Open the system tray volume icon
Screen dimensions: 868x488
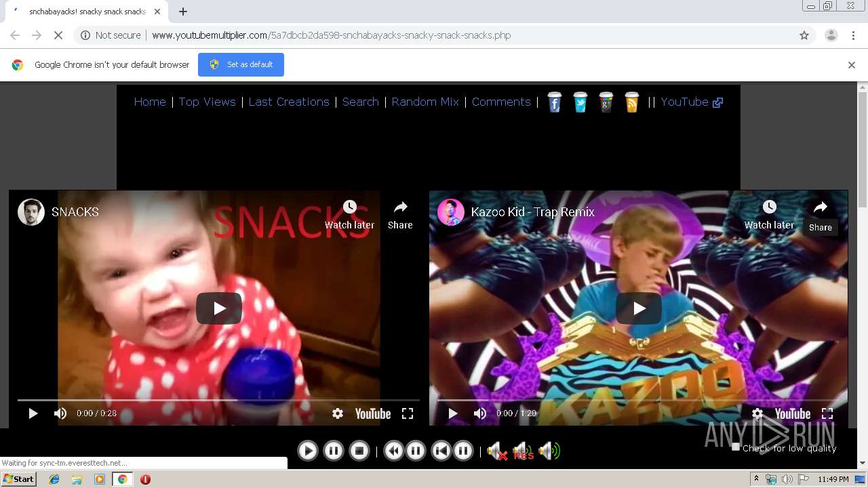coord(787,479)
